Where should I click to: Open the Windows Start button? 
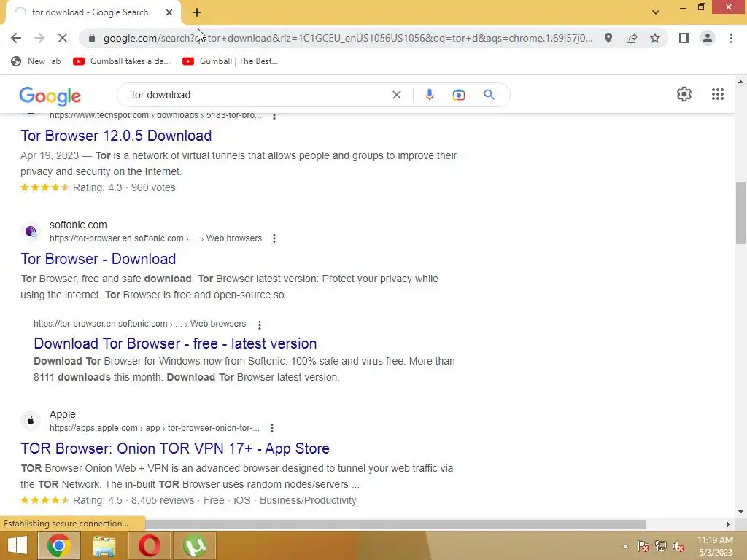[18, 545]
